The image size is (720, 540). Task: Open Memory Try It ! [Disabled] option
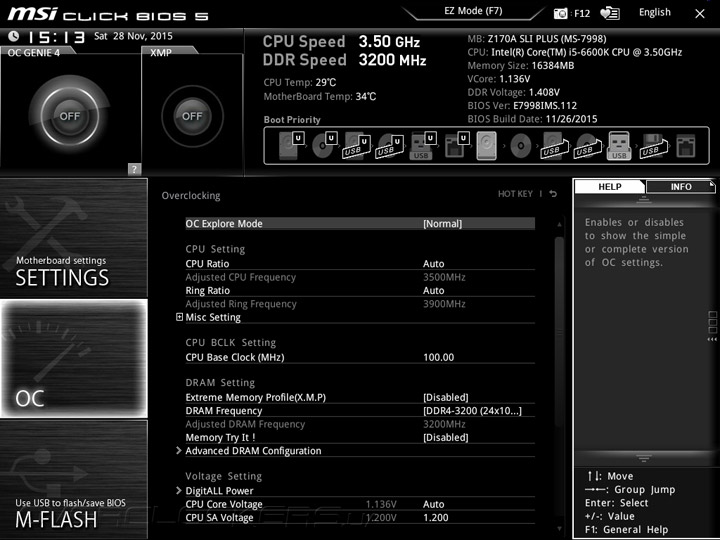[x=446, y=437]
